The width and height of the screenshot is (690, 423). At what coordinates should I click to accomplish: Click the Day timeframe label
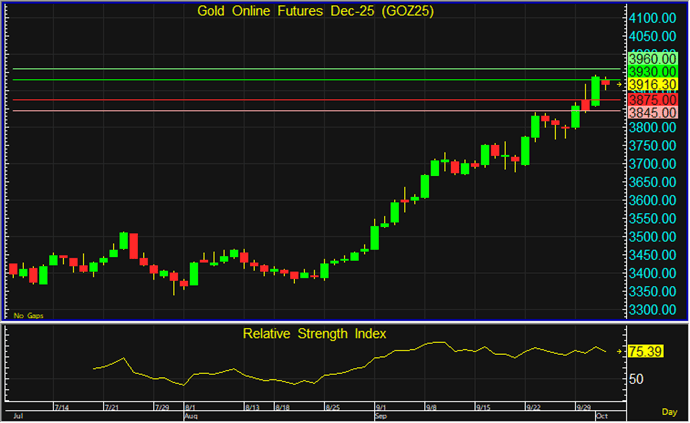click(x=670, y=412)
